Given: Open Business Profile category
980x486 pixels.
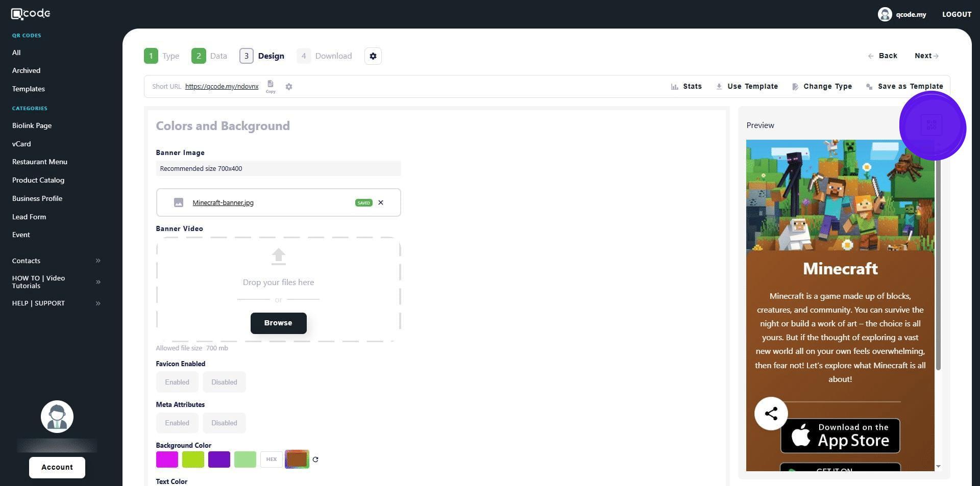Looking at the screenshot, I should (x=37, y=198).
